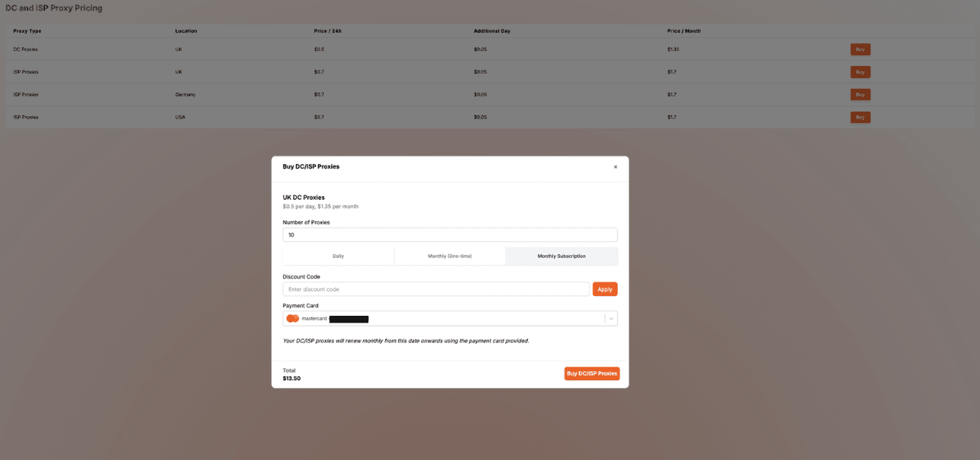The image size is (980, 460).
Task: Click the $0.5 price cell
Action: 319,49
